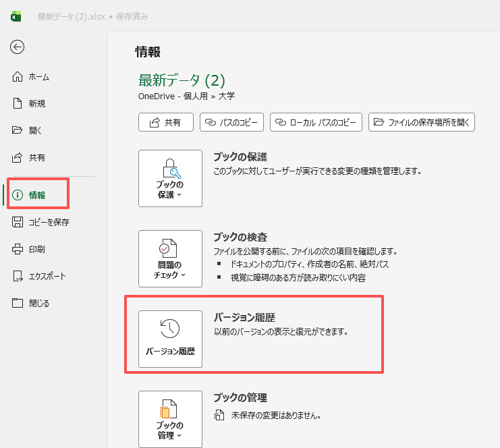This screenshot has height=448, width=500.
Task: Click the home icon beside ホーム
Action: 18,77
